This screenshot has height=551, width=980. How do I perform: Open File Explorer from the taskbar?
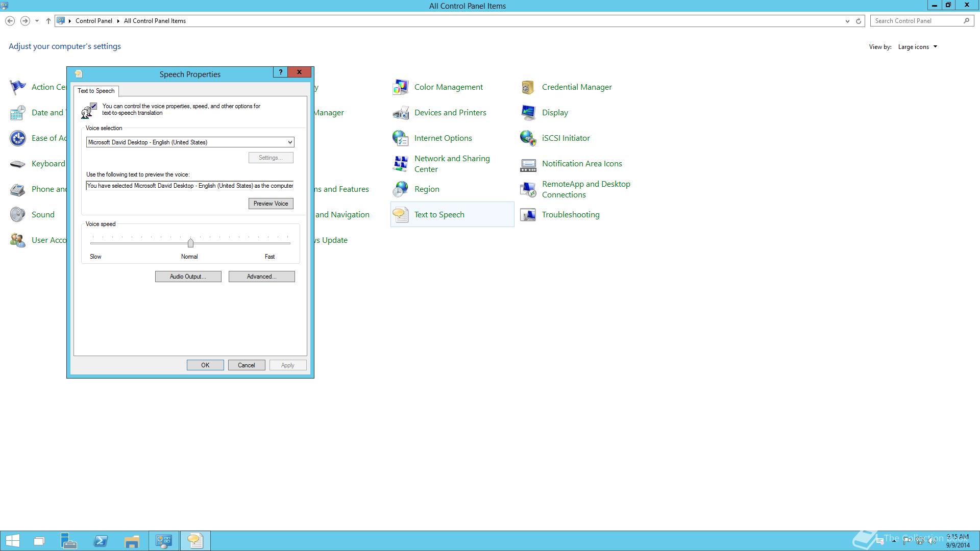tap(132, 541)
